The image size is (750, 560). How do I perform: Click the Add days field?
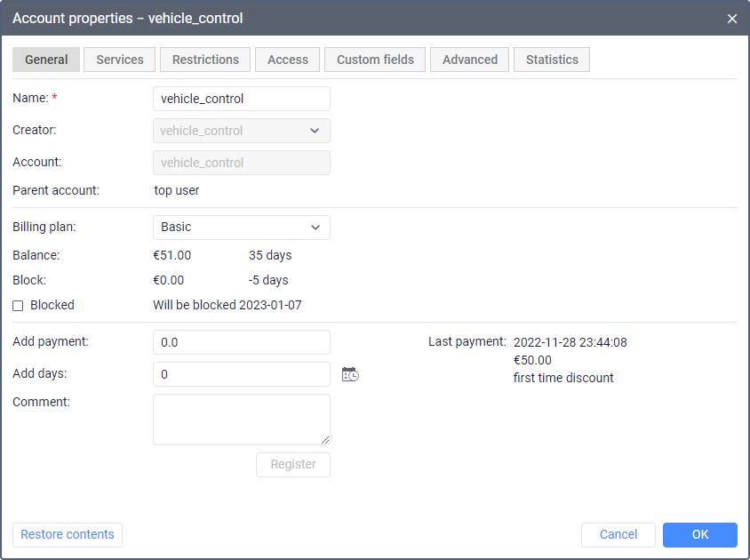[242, 374]
